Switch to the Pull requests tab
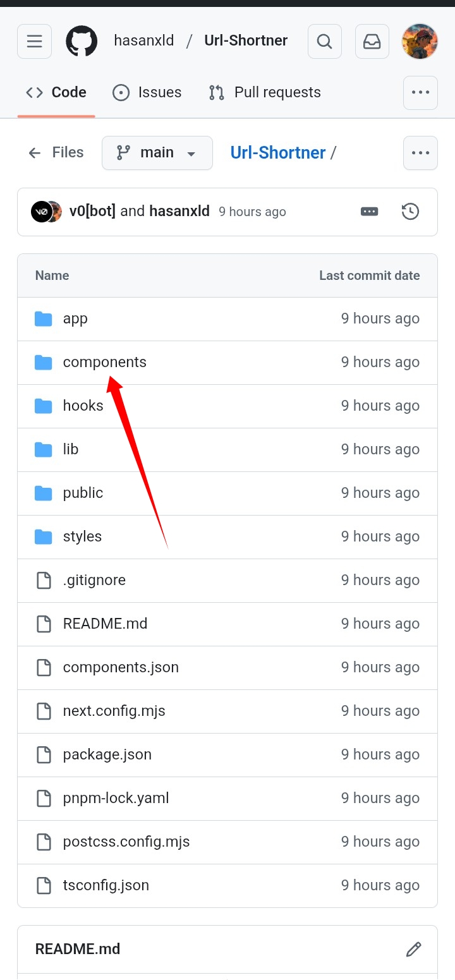The width and height of the screenshot is (455, 980). [265, 93]
